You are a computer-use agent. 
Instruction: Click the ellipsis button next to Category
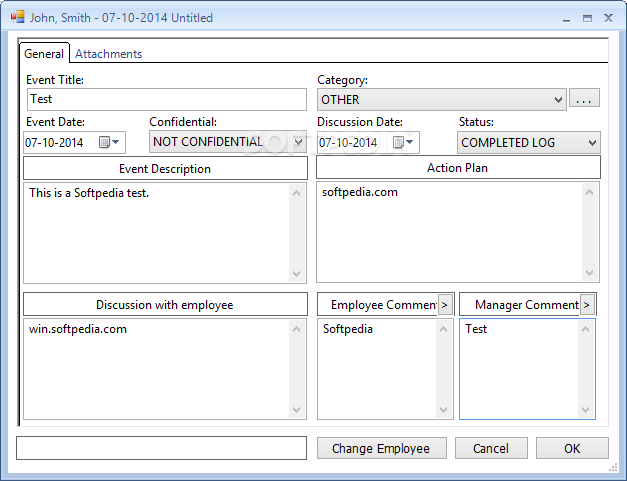[x=584, y=98]
